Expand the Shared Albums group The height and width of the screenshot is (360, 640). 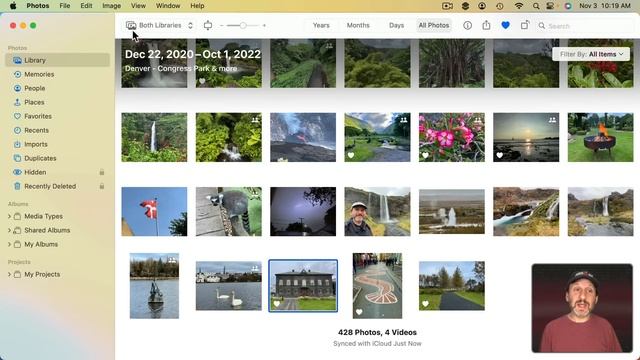tap(9, 230)
